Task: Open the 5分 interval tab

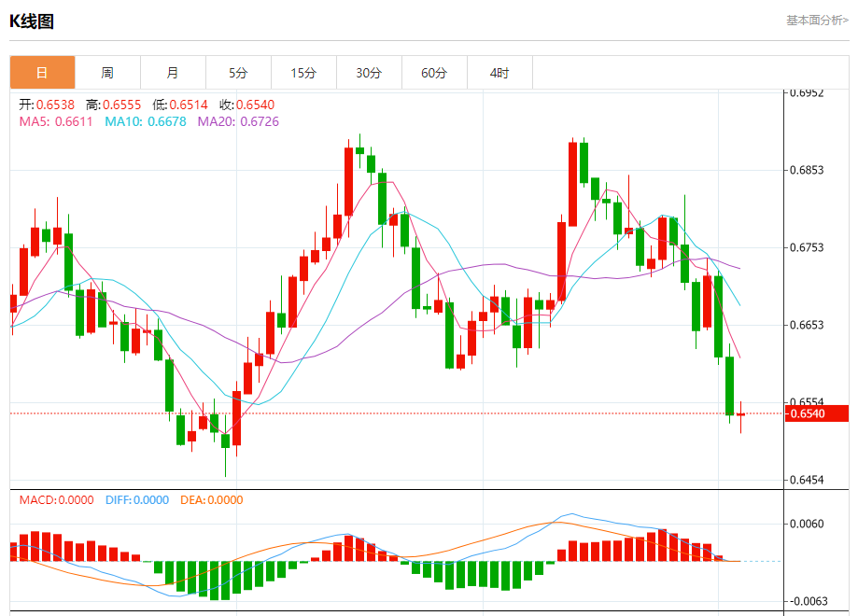Action: tap(238, 72)
